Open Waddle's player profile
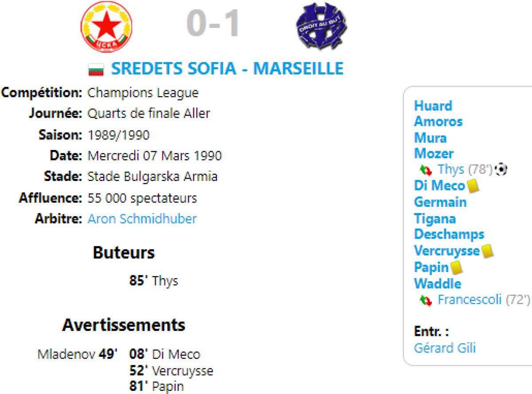Image resolution: width=532 pixels, height=394 pixels. [x=437, y=284]
